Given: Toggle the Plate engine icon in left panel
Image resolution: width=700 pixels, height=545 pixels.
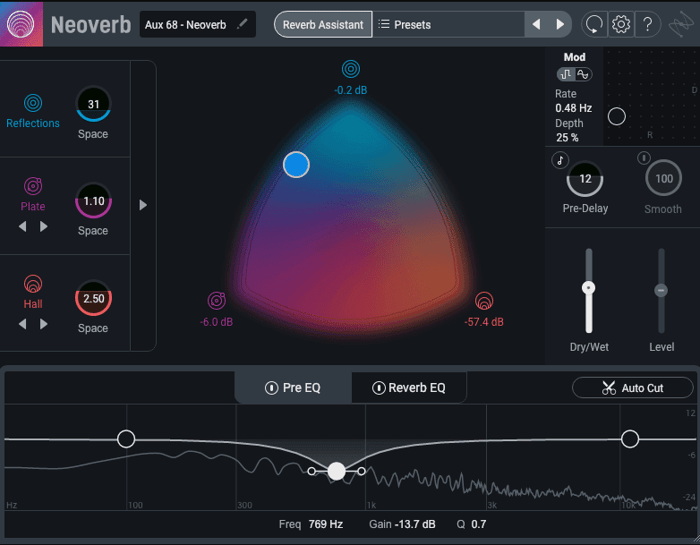Looking at the screenshot, I should tap(33, 186).
